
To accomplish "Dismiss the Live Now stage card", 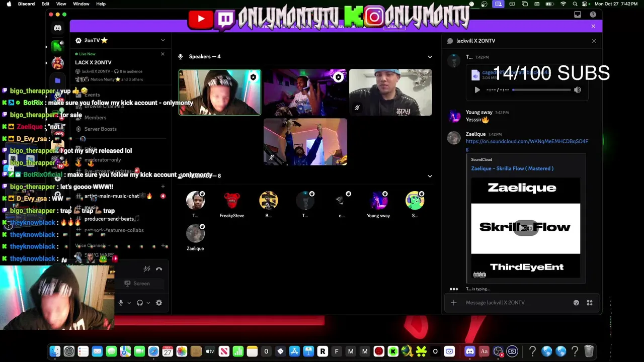I will point(163,54).
